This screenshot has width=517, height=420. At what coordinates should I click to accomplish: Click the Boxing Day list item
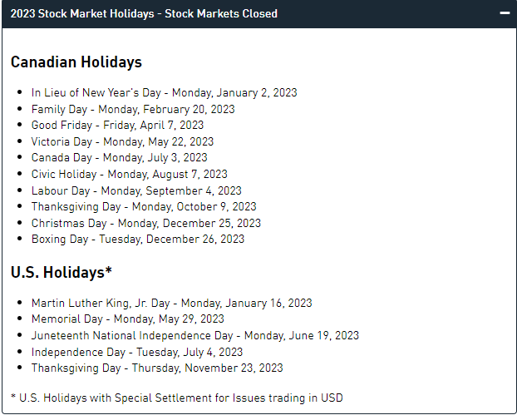tap(138, 239)
